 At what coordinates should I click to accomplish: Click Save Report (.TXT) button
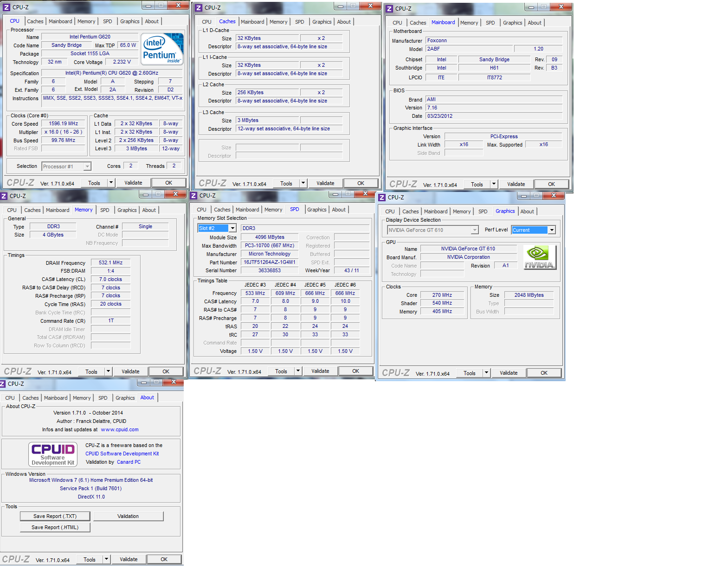coord(55,516)
